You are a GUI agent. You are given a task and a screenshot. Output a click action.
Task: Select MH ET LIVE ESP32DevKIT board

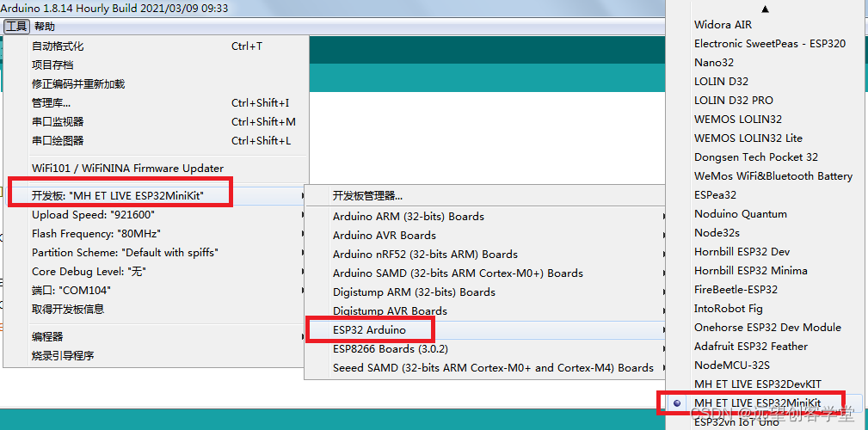tap(766, 384)
